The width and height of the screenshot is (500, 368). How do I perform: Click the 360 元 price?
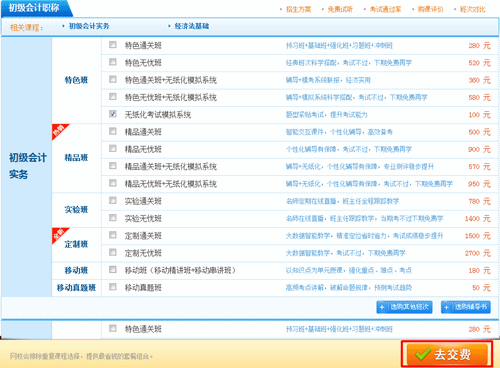pyautogui.click(x=480, y=80)
